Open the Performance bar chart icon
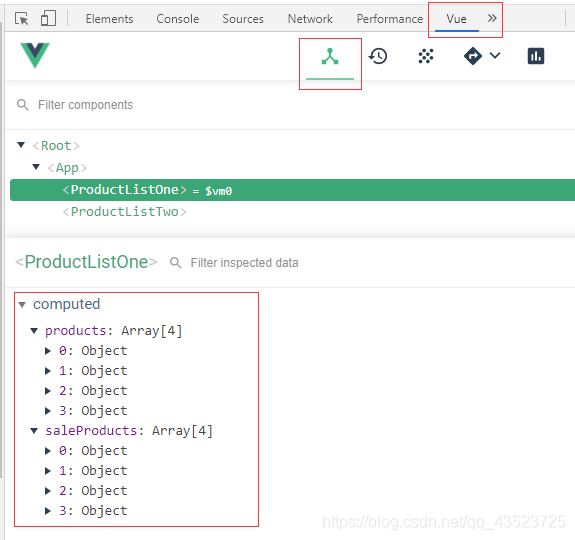The height and width of the screenshot is (540, 575). click(536, 56)
